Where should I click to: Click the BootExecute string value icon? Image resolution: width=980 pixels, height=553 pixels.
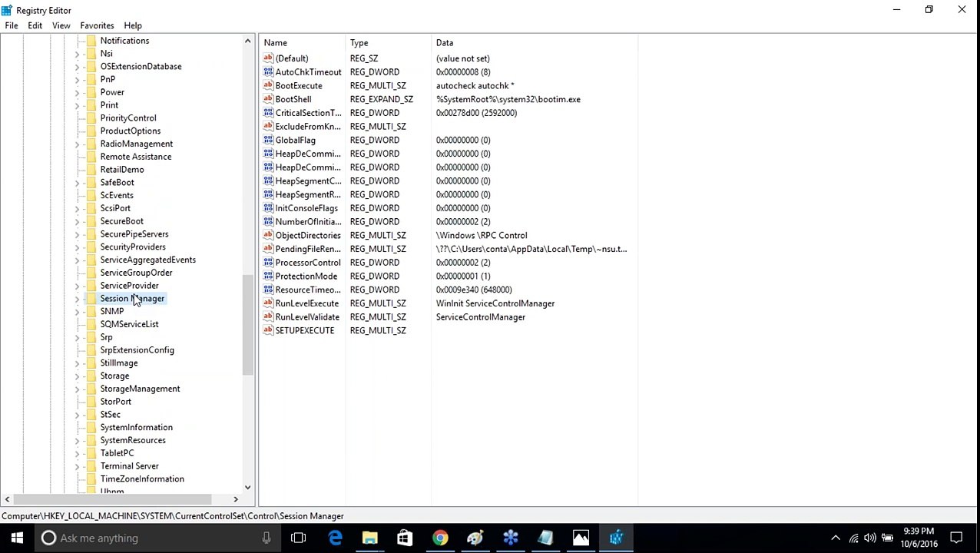[x=268, y=85]
